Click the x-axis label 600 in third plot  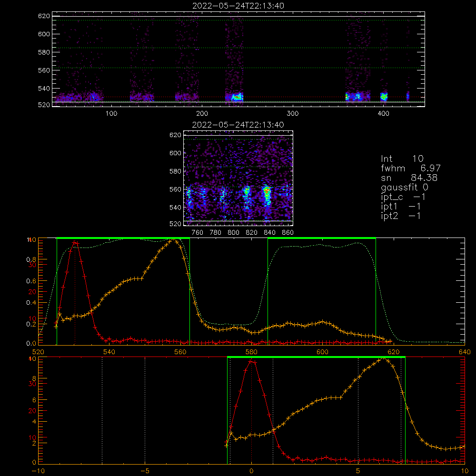point(322,352)
